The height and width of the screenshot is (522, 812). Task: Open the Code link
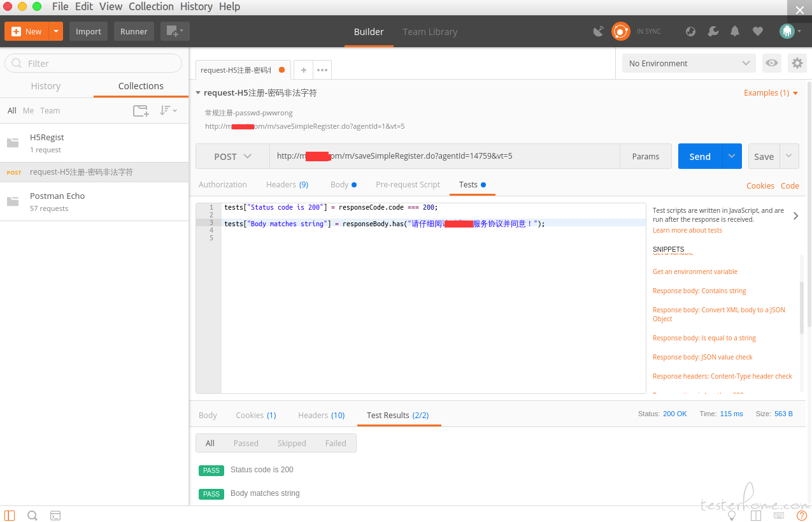[790, 186]
